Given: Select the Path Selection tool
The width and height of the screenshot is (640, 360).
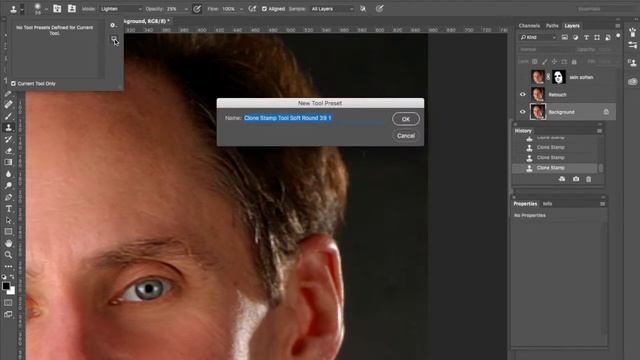Looking at the screenshot, I should click(x=8, y=220).
